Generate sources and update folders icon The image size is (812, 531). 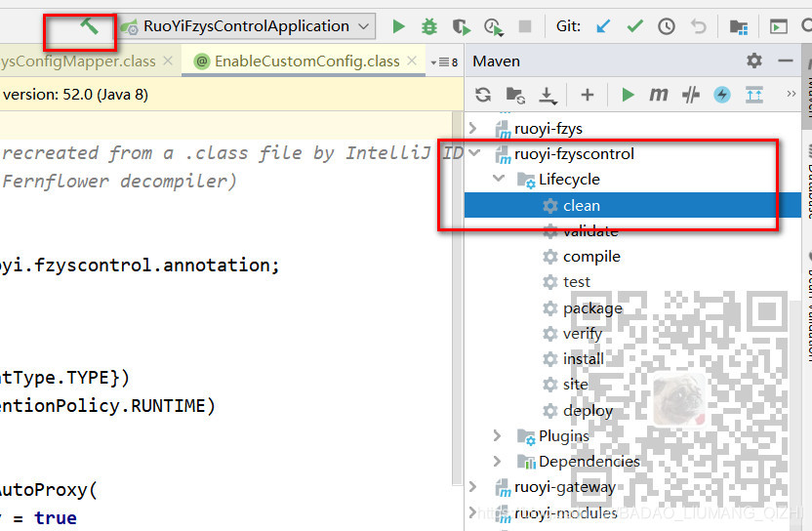pyautogui.click(x=515, y=96)
